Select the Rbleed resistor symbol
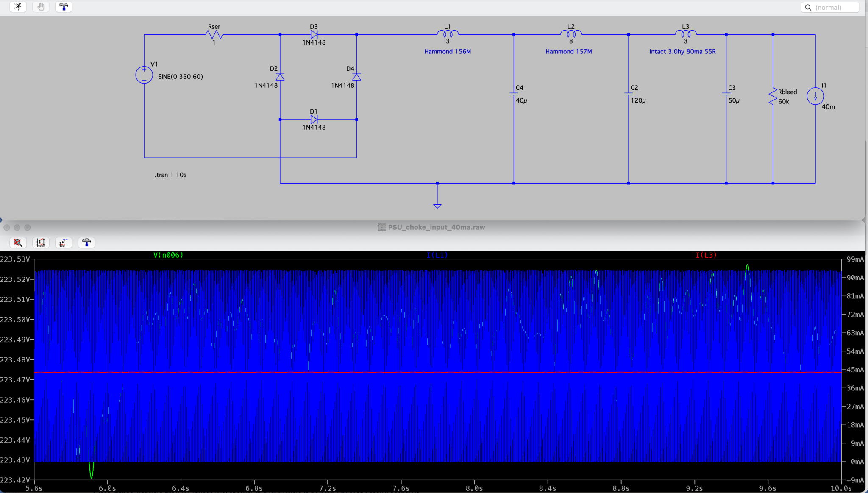Viewport: 868px width, 493px height. point(773,96)
